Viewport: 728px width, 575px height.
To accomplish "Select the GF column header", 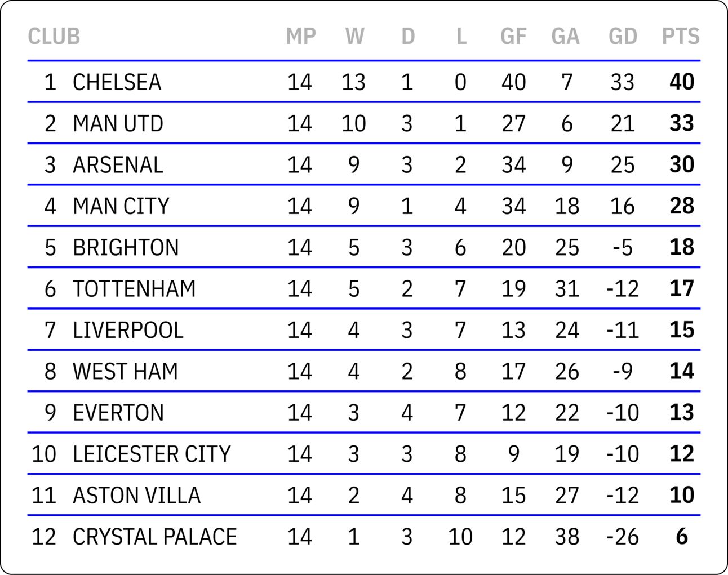I will pos(513,37).
